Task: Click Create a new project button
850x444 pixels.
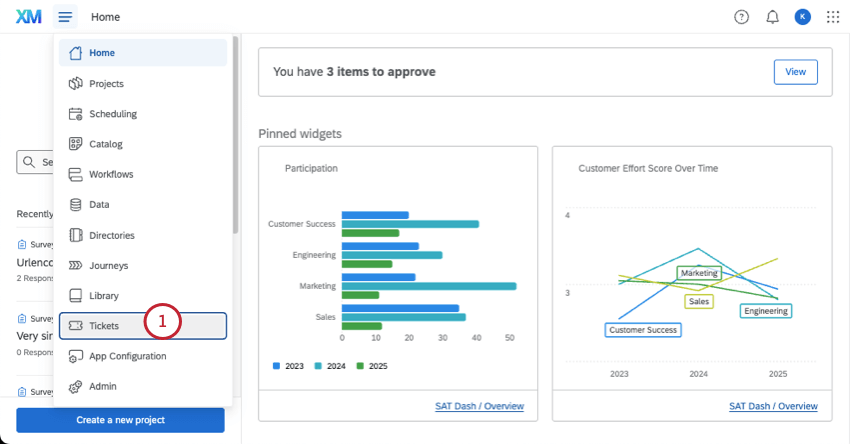Action: 120,420
